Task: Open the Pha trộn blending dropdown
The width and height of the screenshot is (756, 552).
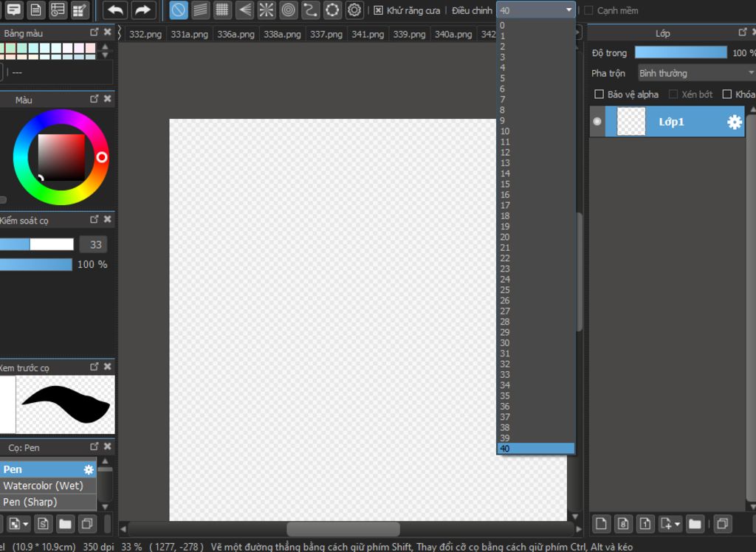Action: click(x=696, y=73)
